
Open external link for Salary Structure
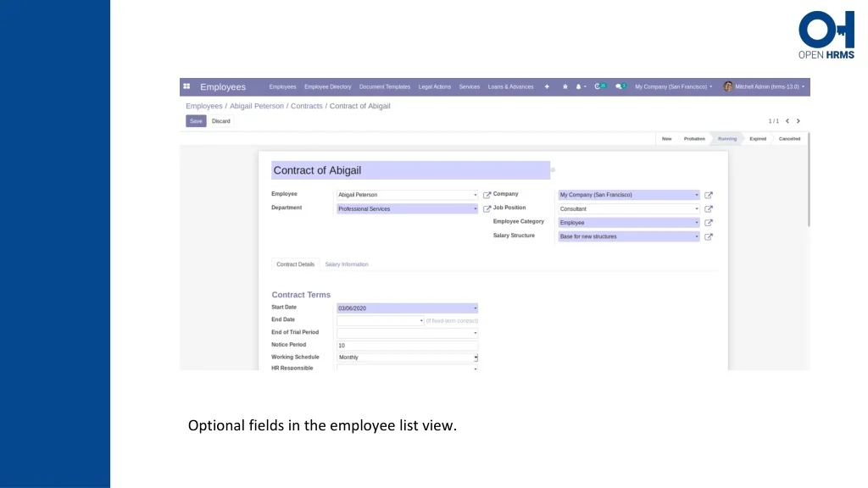click(709, 236)
